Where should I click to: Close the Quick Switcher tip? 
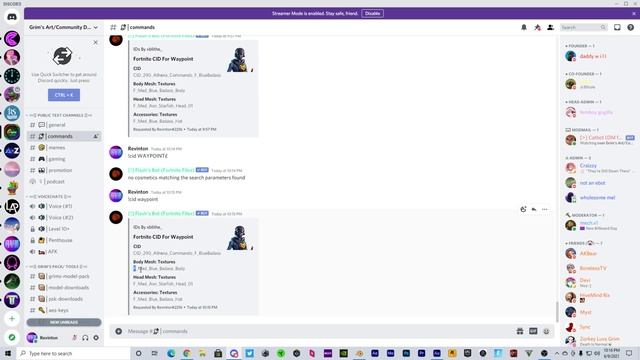(x=96, y=42)
